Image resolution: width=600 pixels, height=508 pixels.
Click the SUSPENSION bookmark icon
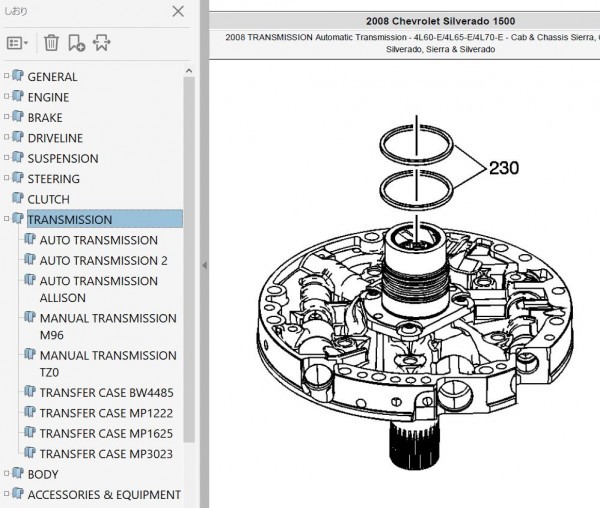click(18, 157)
